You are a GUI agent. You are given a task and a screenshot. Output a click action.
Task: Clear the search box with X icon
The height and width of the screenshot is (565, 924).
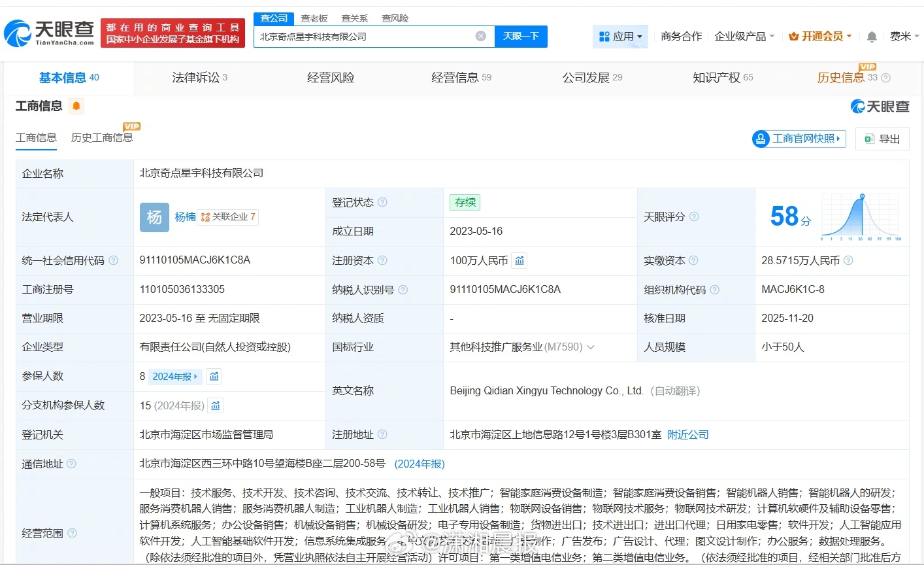(x=480, y=36)
